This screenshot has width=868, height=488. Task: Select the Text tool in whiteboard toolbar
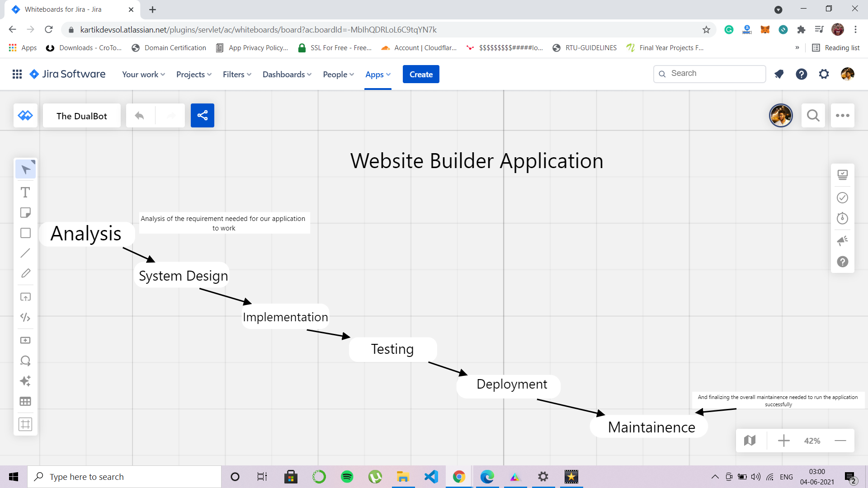25,192
